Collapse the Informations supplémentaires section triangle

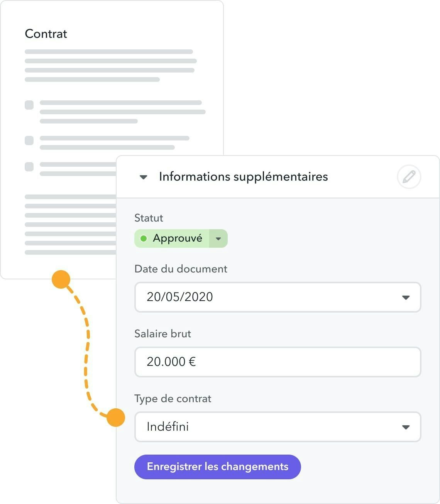point(144,177)
